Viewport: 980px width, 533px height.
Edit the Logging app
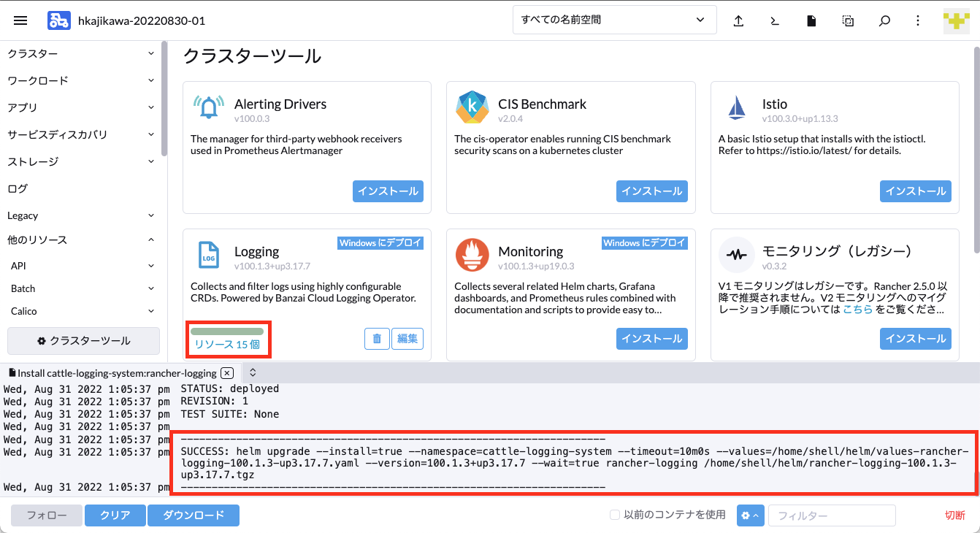(x=407, y=339)
